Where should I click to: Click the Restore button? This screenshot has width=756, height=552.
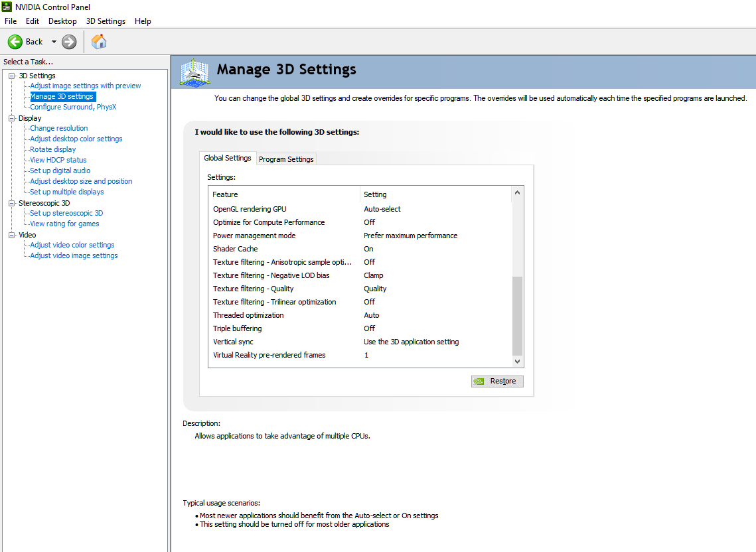(497, 381)
